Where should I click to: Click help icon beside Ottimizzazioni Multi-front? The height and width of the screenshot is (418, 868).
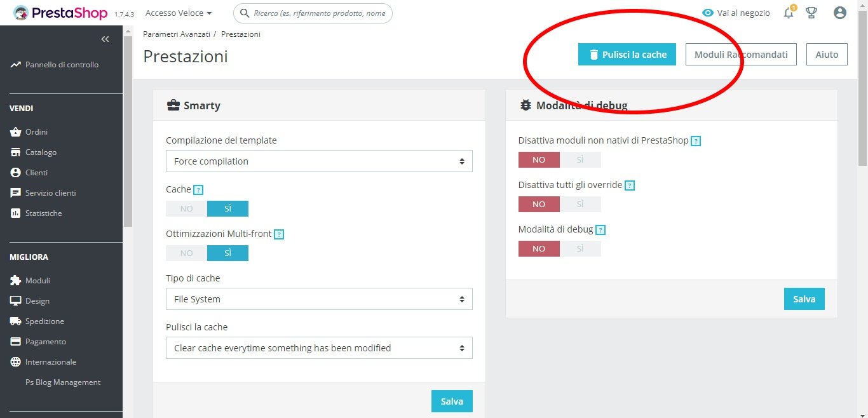(x=279, y=234)
